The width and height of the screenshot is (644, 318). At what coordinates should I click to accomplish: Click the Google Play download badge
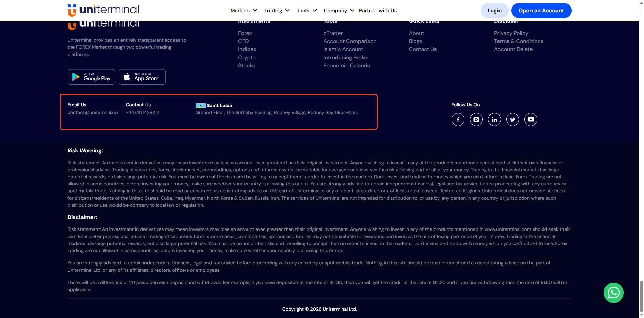[91, 77]
